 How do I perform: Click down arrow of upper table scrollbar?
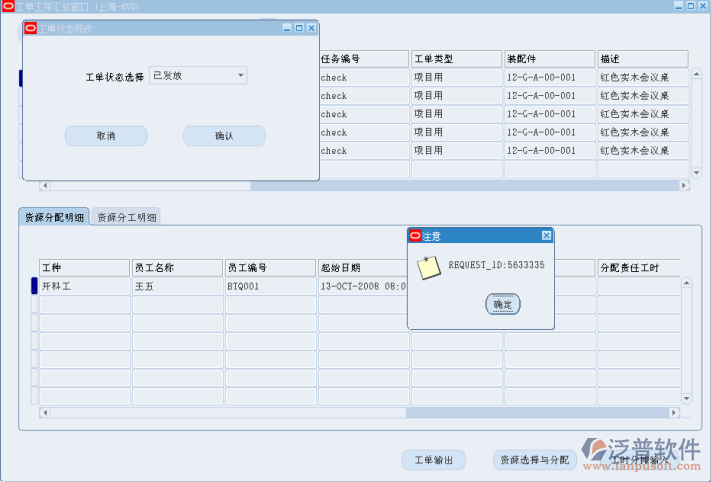[696, 173]
